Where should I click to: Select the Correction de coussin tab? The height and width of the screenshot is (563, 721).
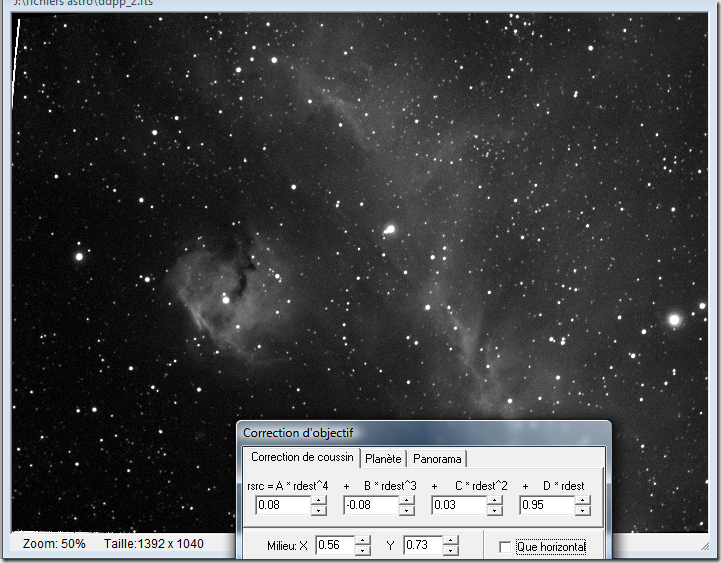[302, 458]
